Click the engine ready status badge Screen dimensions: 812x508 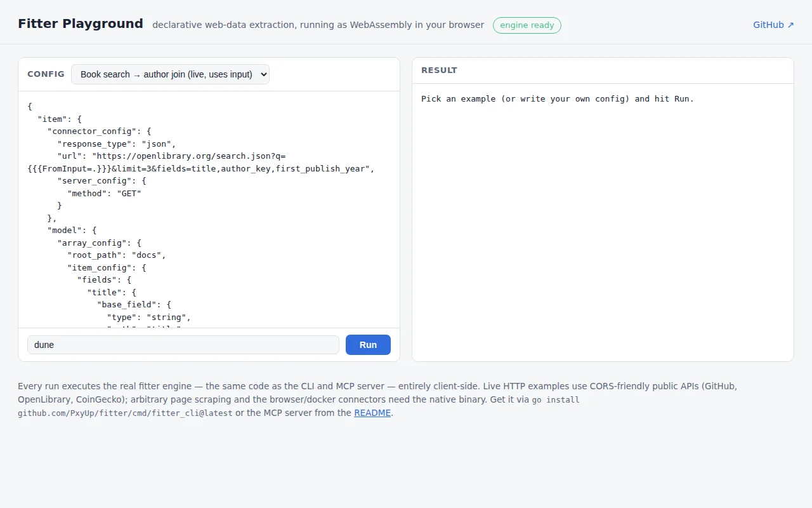(527, 25)
